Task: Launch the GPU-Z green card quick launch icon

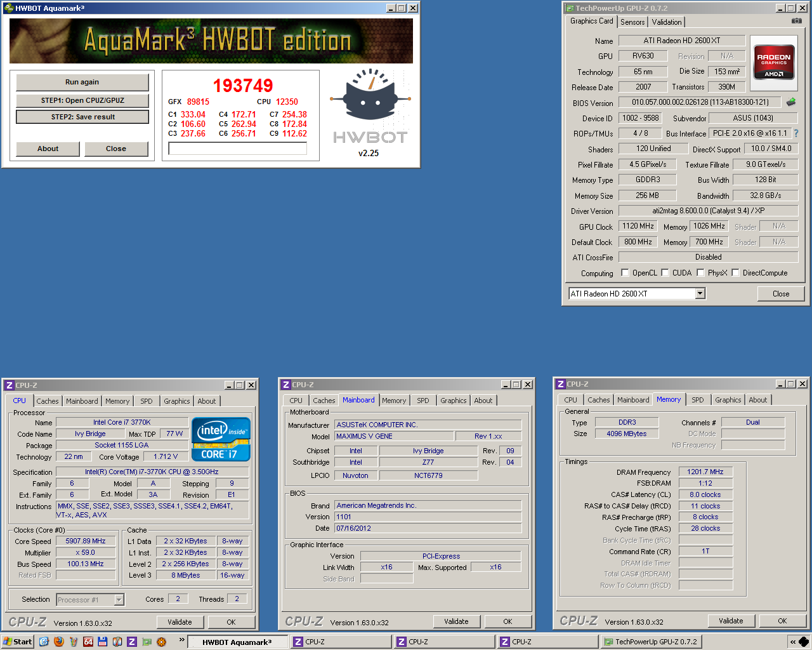Action: click(147, 642)
